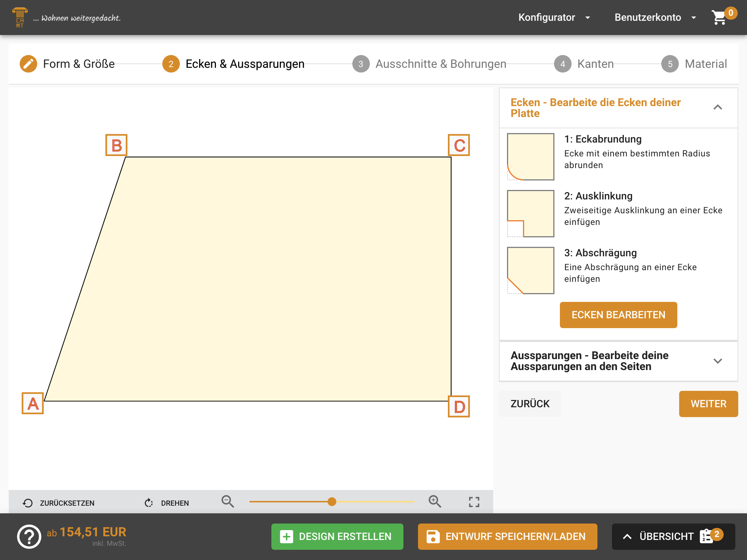Select corner marker D
Viewport: 747px width, 560px height.
click(x=459, y=406)
